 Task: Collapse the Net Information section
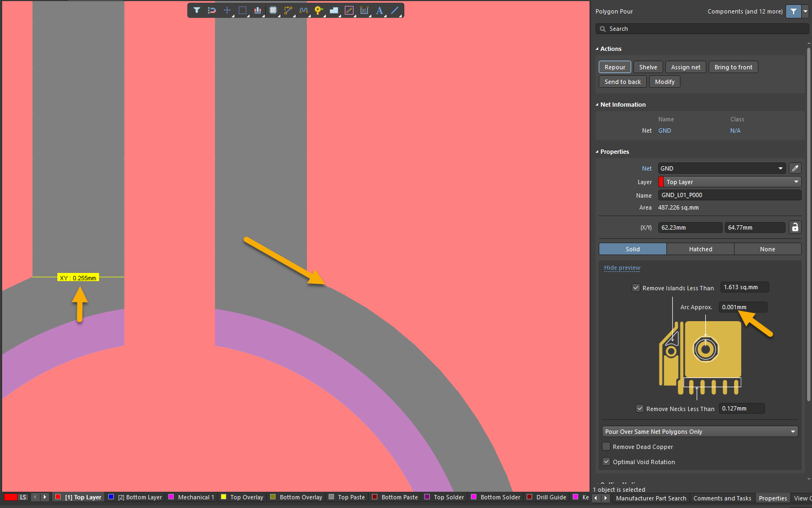[x=597, y=105]
